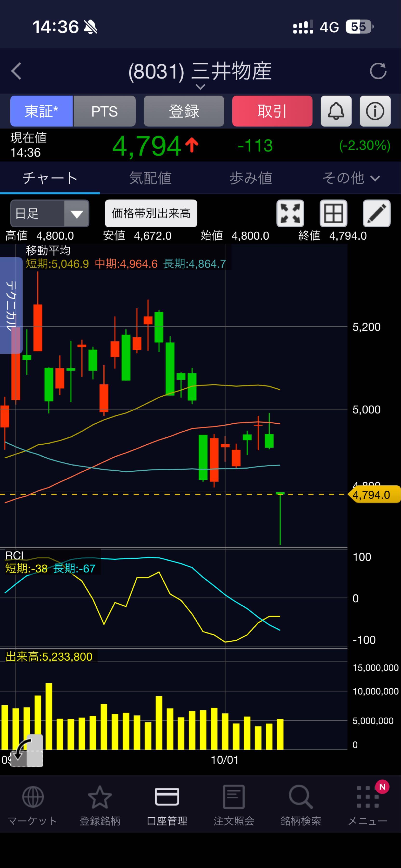Tap the 中期:4,964.6 moving average value
This screenshot has width=401, height=868.
126,264
